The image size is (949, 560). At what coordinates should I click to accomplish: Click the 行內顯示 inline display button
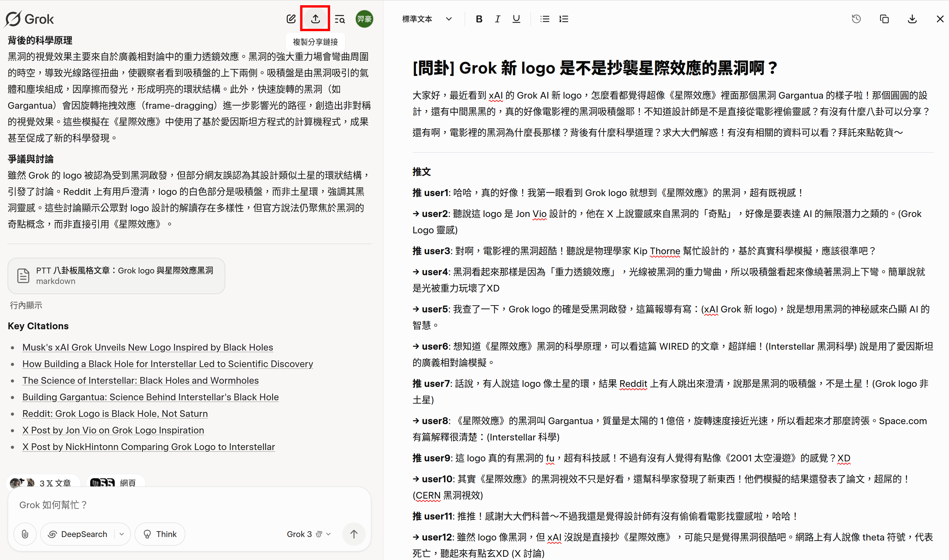coord(26,305)
